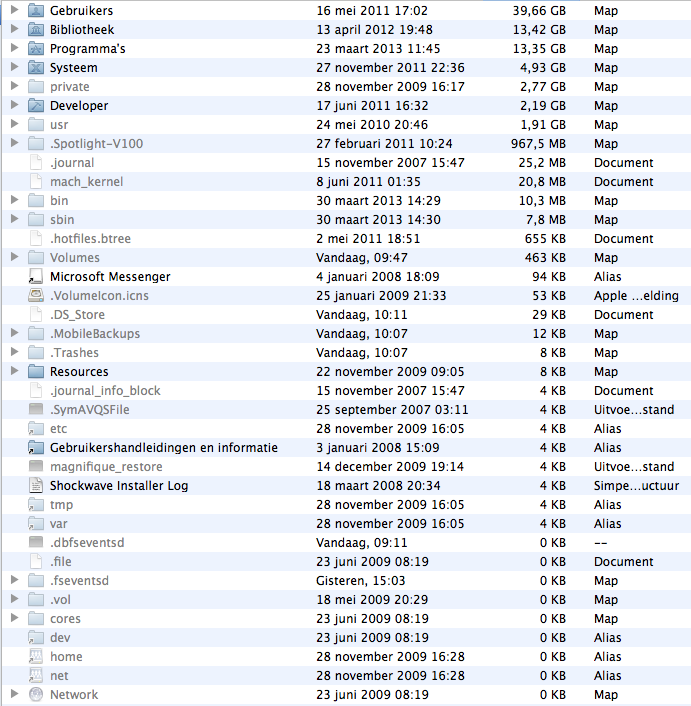Expand the Systeem folder disclosure triangle
691x706 pixels.
pyautogui.click(x=14, y=67)
